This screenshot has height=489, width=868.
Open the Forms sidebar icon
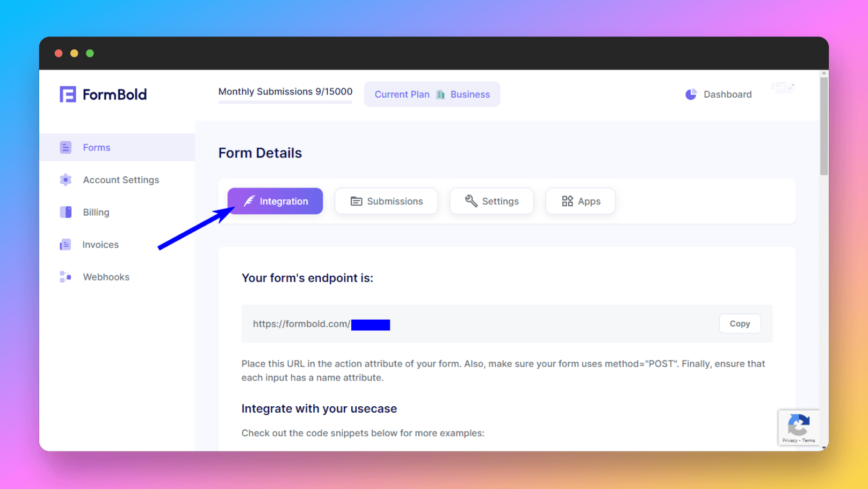[x=66, y=147]
